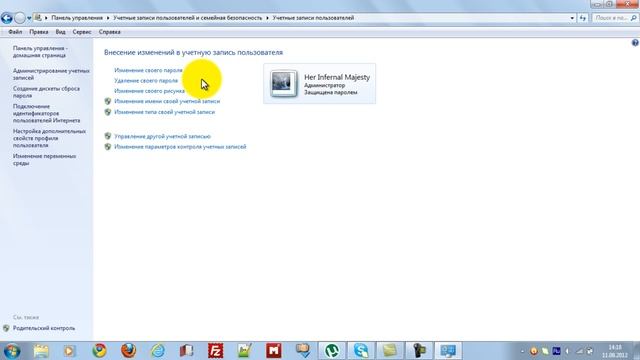The height and width of the screenshot is (360, 640).
Task: Open the recent pages dropdown arrow
Action: (x=29, y=18)
